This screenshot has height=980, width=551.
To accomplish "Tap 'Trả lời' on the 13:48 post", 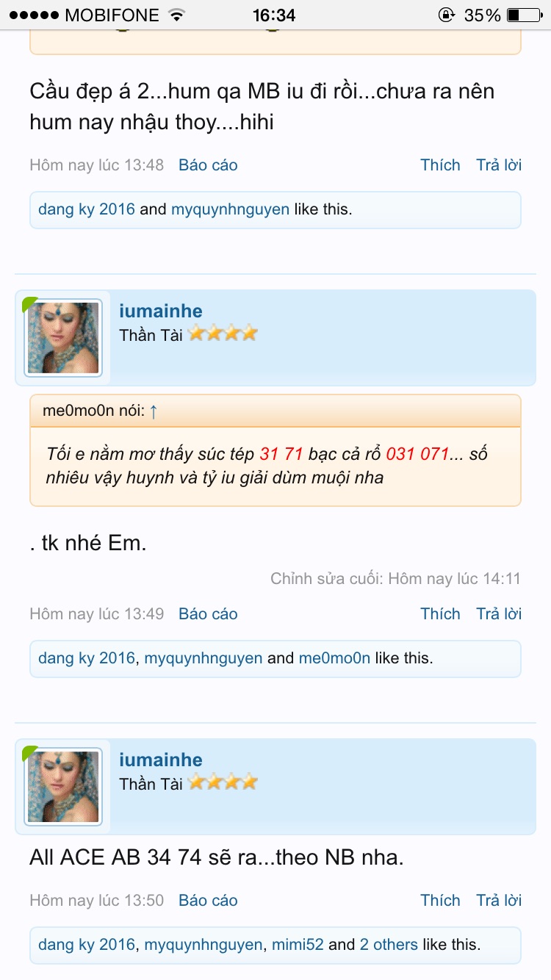I will pyautogui.click(x=499, y=165).
